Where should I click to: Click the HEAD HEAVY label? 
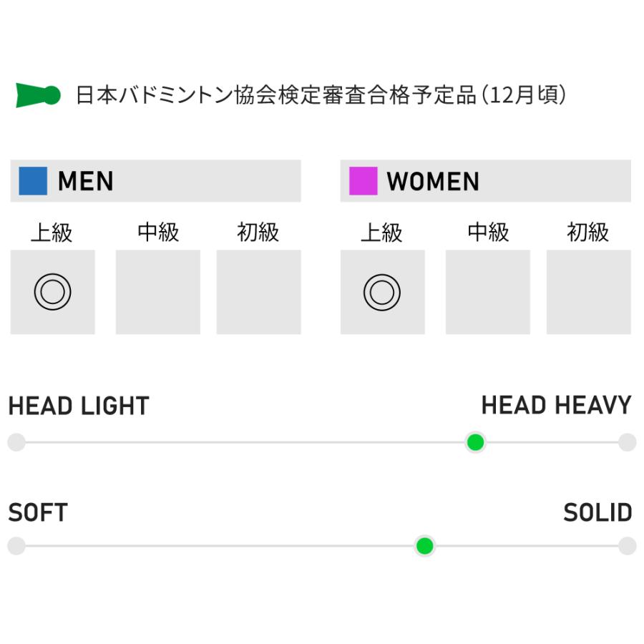pos(556,406)
